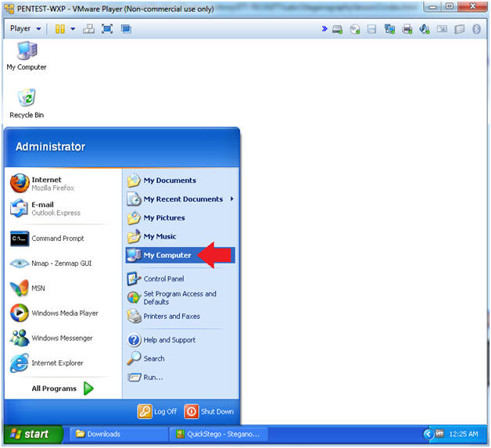Image resolution: width=491 pixels, height=448 pixels.
Task: Click the Shut Down button
Action: (x=210, y=412)
